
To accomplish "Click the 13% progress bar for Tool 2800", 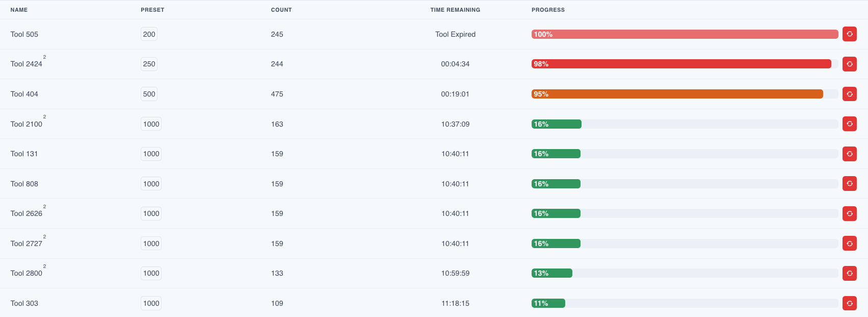I will click(552, 273).
